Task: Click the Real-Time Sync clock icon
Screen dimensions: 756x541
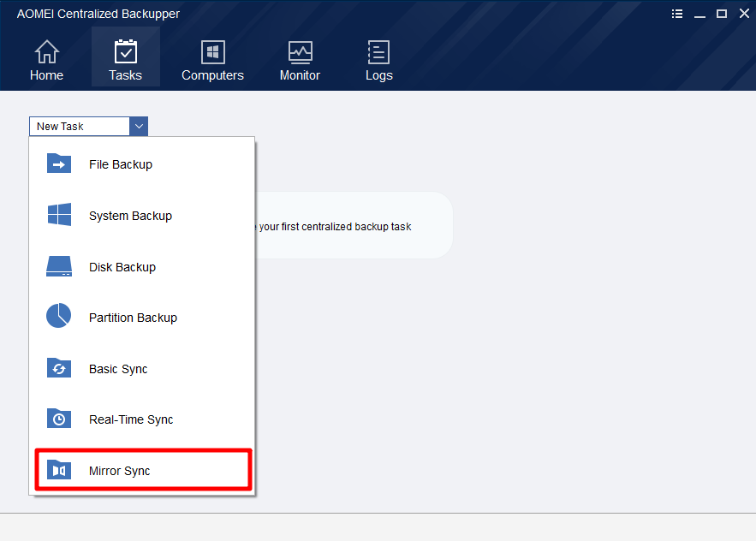Action: [x=59, y=419]
